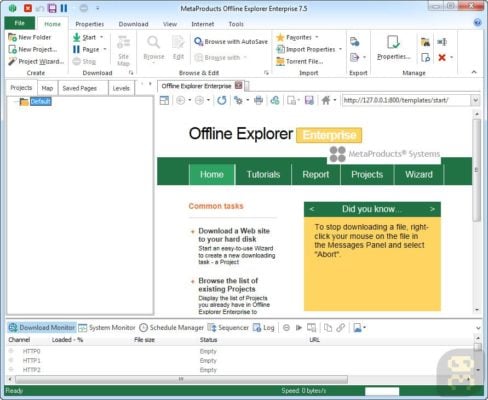Expand the Download Monitor panel chevron
This screenshot has height=400, width=488.
coord(478,328)
